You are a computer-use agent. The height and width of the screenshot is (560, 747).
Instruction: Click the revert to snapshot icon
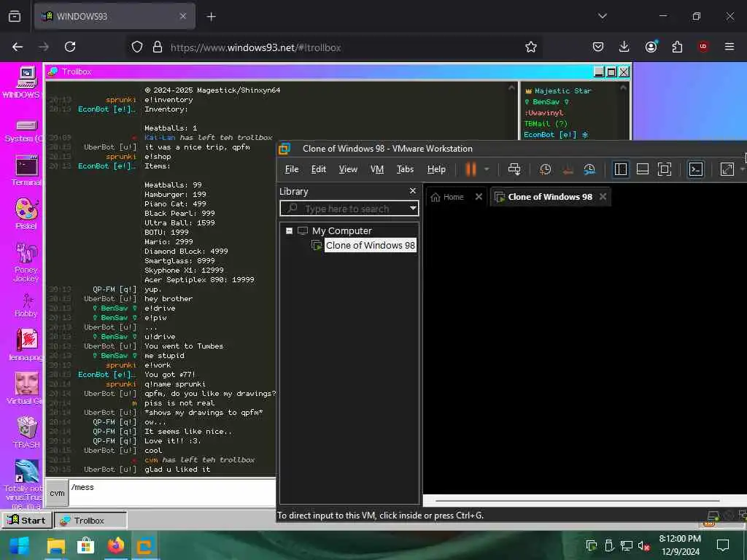(568, 169)
